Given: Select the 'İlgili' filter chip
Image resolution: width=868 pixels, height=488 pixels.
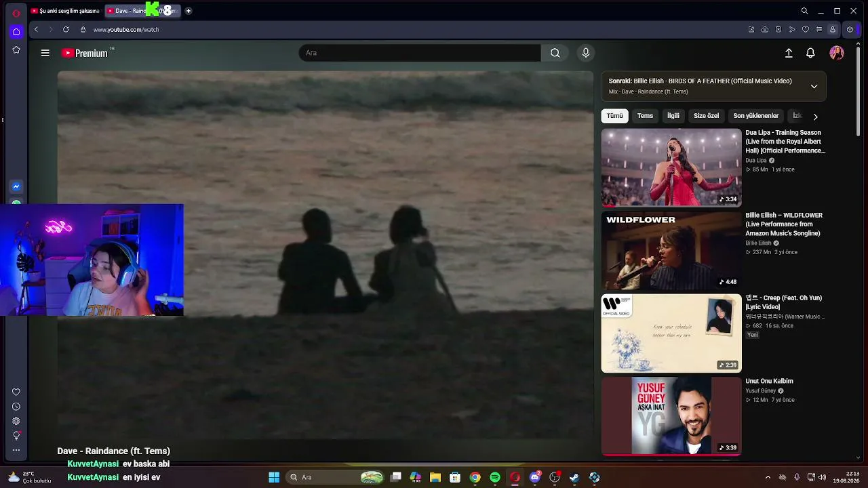Looking at the screenshot, I should pos(673,116).
